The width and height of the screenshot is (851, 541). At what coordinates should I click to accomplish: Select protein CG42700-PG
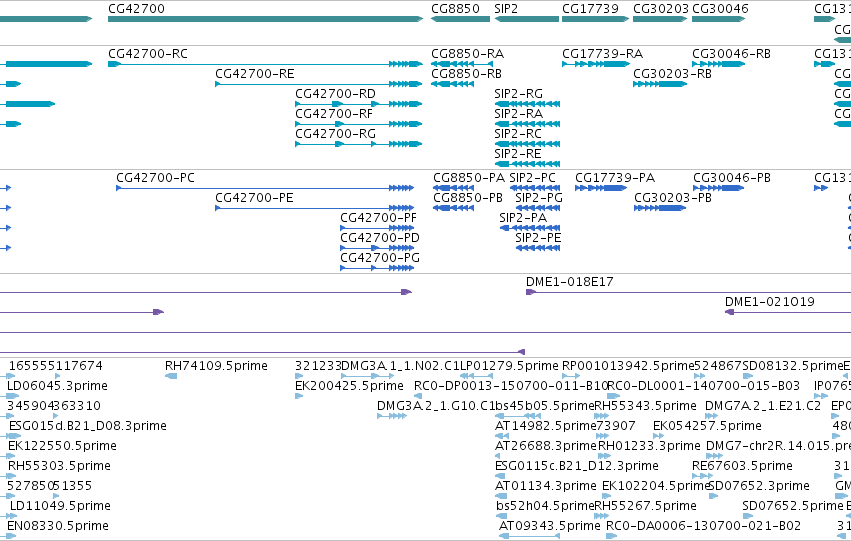coord(377,268)
